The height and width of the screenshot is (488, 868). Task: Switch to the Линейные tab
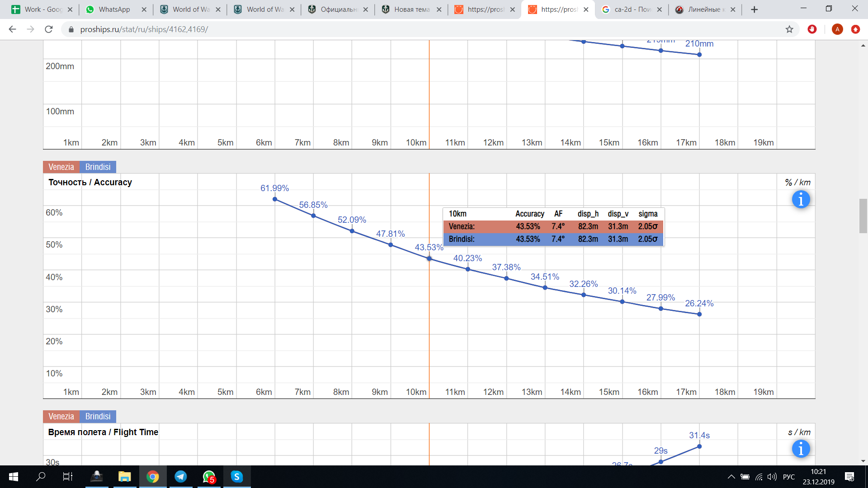pos(704,9)
